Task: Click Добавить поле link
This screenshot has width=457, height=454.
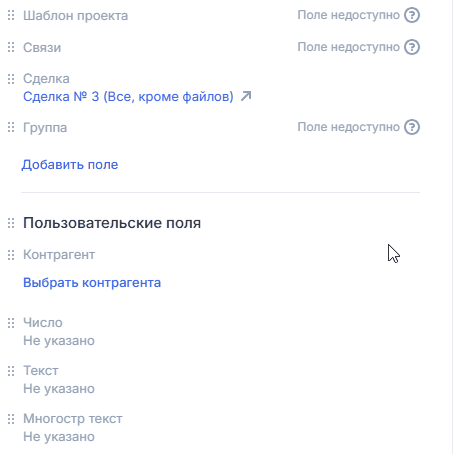Action: pyautogui.click(x=70, y=165)
